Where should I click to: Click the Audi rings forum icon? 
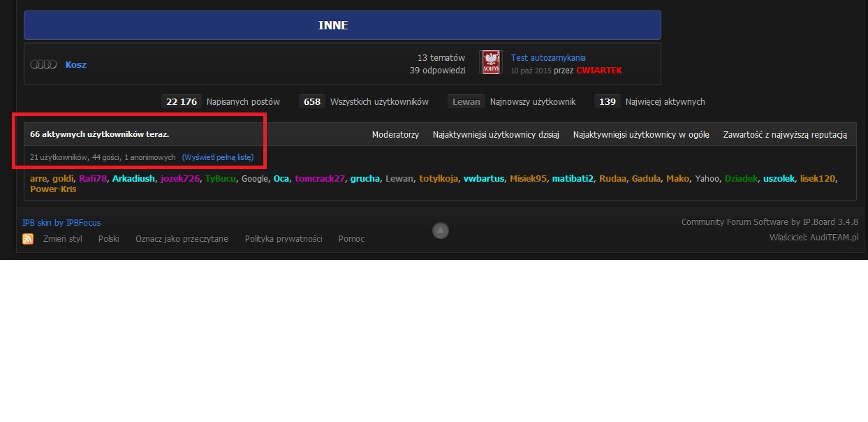43,64
